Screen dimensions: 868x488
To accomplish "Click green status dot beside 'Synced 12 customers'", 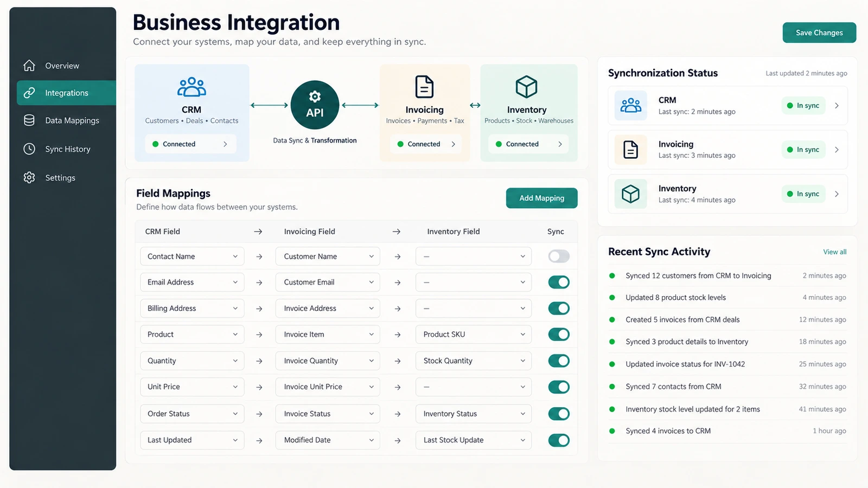I will coord(612,275).
